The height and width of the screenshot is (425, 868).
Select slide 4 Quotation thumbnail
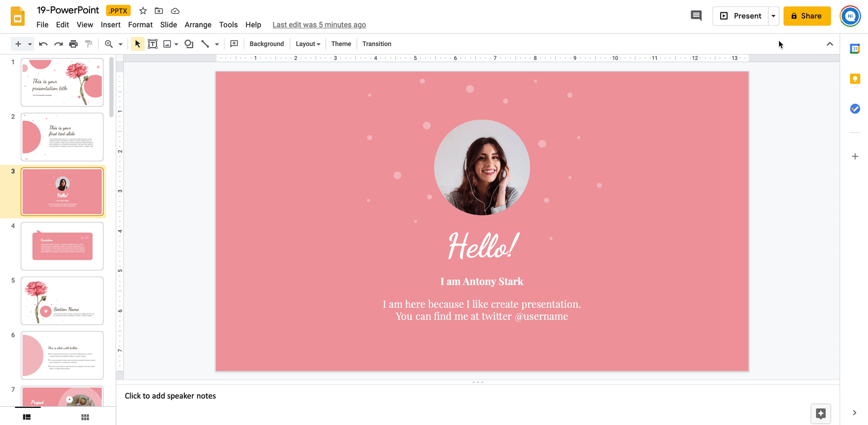click(62, 246)
